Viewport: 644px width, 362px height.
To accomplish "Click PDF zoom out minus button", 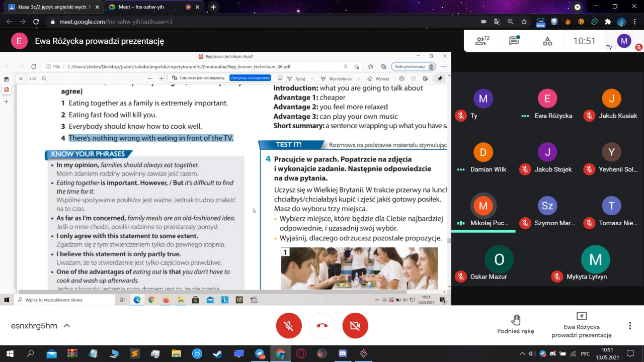I will (149, 78).
